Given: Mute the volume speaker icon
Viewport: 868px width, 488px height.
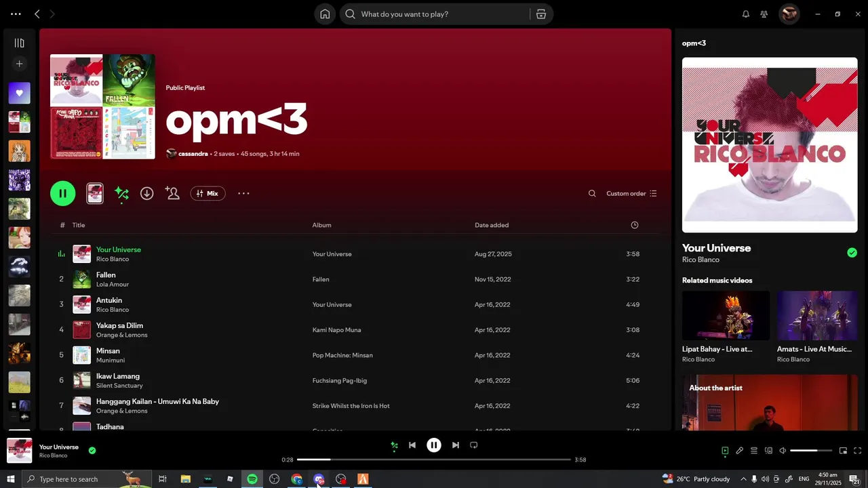Looking at the screenshot, I should [783, 451].
